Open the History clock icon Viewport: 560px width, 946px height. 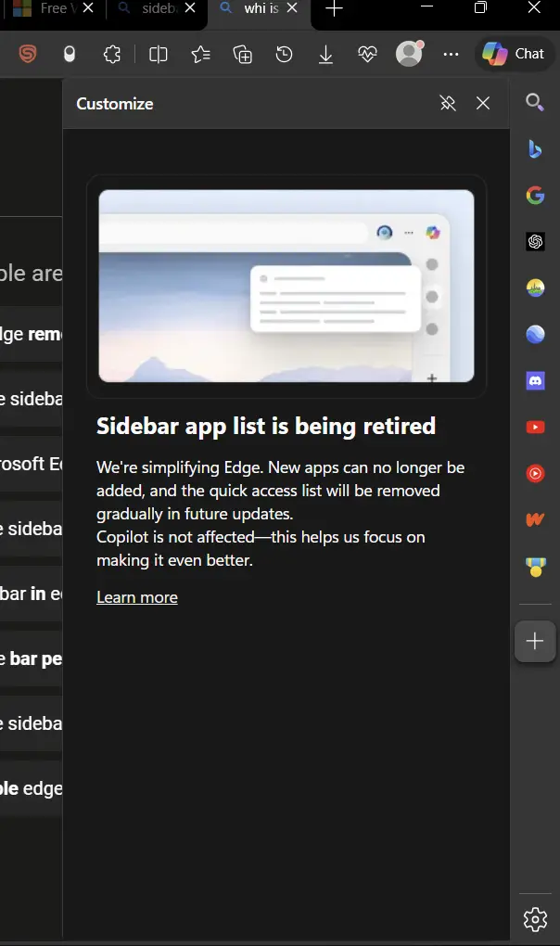(284, 55)
